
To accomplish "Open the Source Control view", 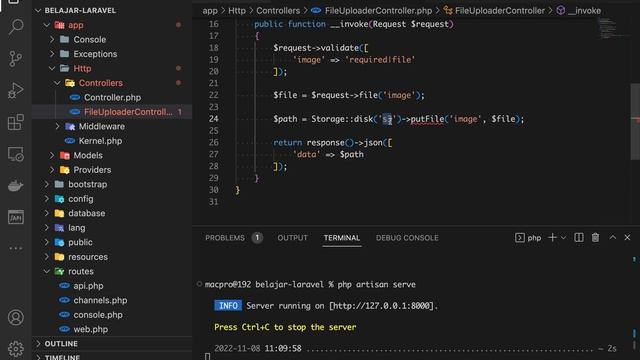I will click(16, 59).
